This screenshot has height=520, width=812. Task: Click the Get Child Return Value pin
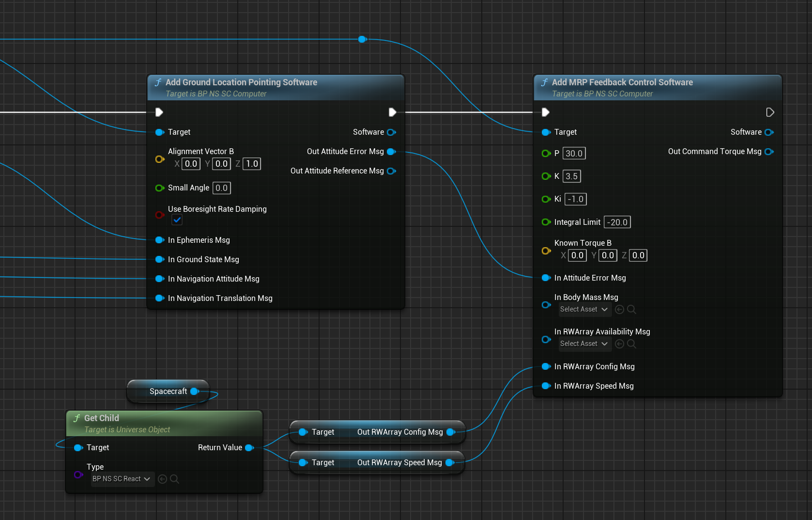(249, 448)
